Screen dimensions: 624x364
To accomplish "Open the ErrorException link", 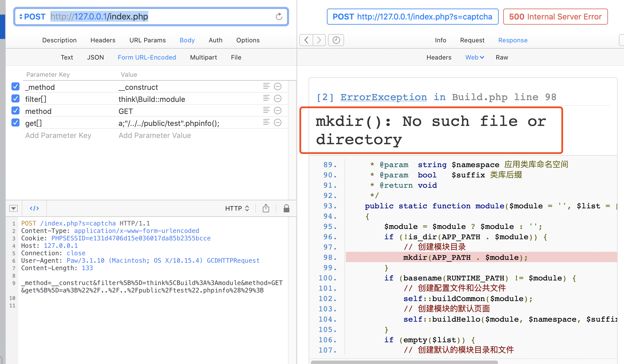I will tap(384, 97).
